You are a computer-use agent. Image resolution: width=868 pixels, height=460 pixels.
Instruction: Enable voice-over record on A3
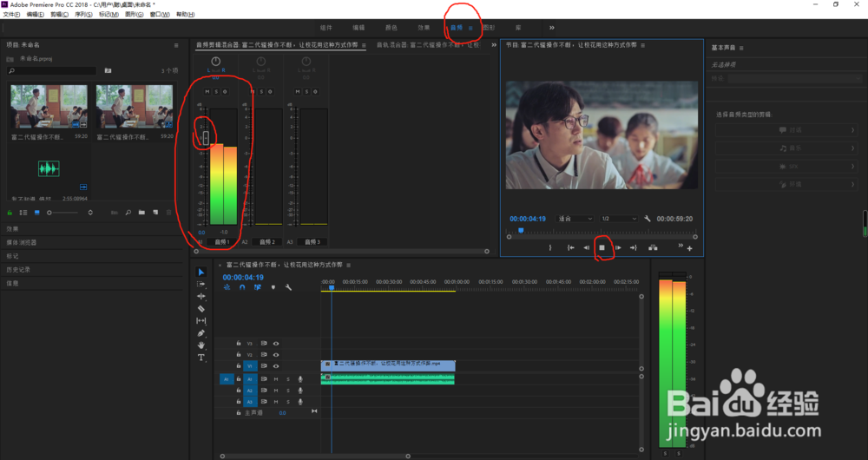pos(300,402)
